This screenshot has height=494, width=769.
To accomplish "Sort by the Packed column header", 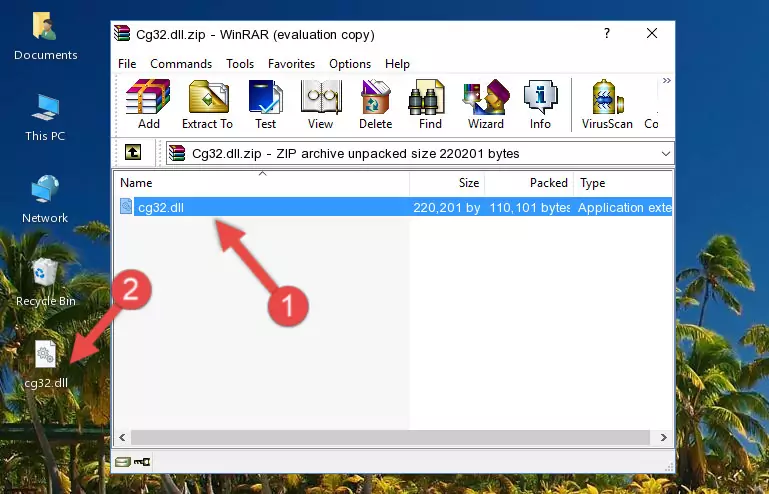I will pyautogui.click(x=529, y=183).
